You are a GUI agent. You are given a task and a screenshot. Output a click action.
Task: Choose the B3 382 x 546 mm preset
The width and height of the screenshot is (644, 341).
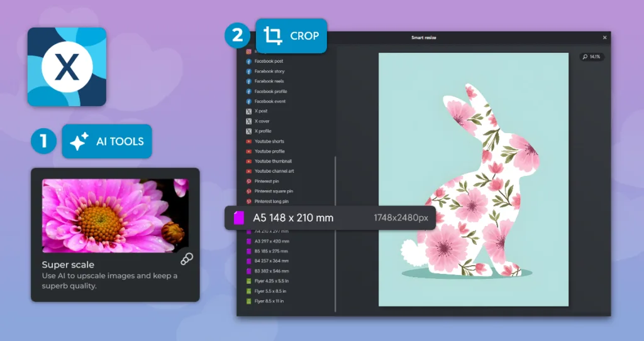click(x=272, y=271)
